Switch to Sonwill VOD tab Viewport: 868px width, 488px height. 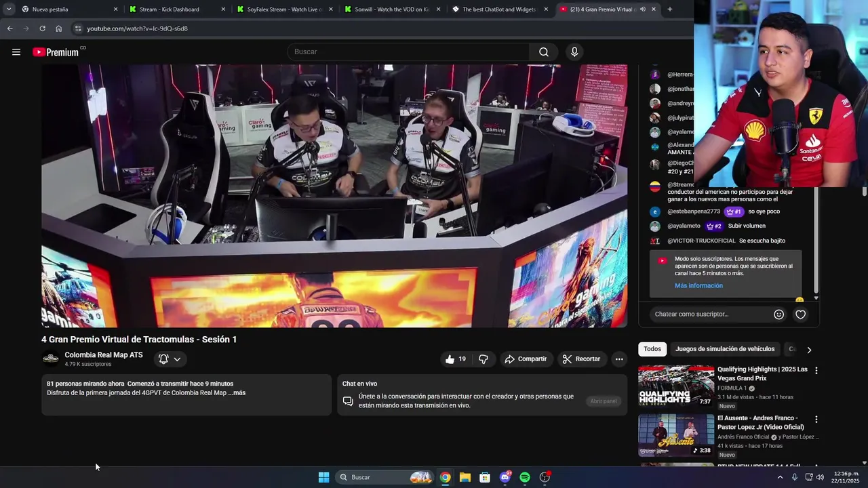click(391, 9)
